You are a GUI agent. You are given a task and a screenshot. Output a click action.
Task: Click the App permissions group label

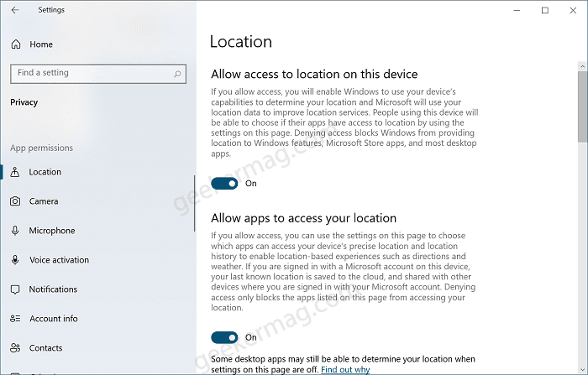[42, 148]
